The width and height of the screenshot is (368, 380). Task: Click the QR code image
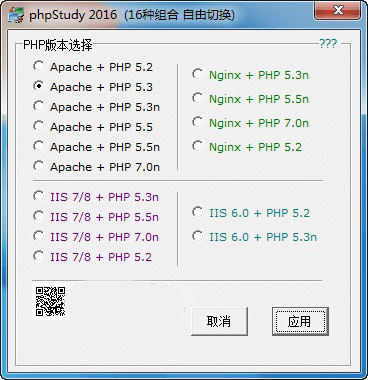point(50,302)
